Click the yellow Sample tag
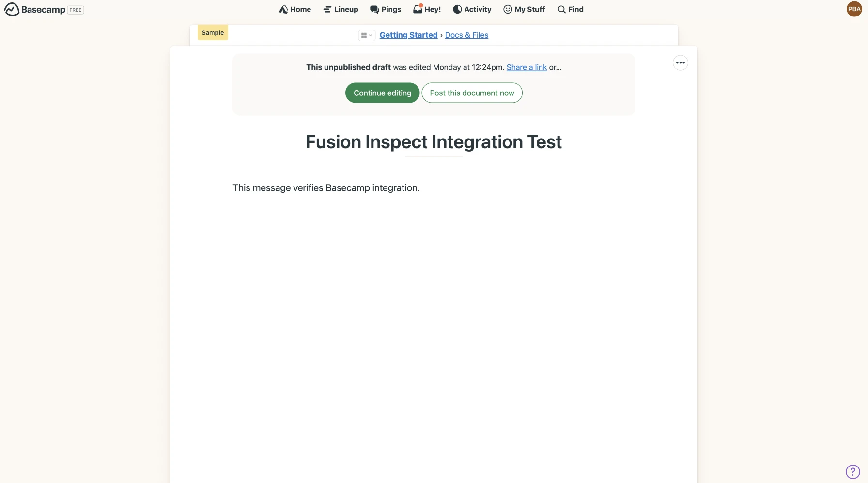The width and height of the screenshot is (868, 483). coord(213,32)
